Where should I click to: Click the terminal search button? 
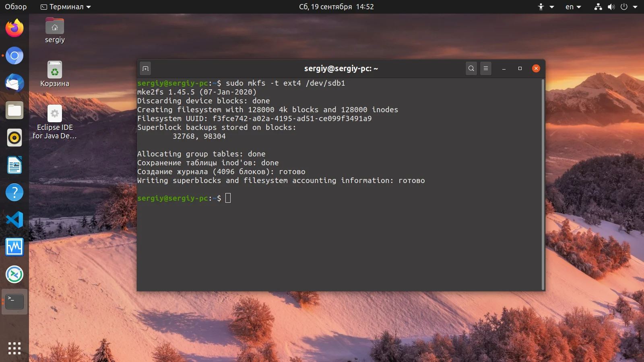pos(471,68)
